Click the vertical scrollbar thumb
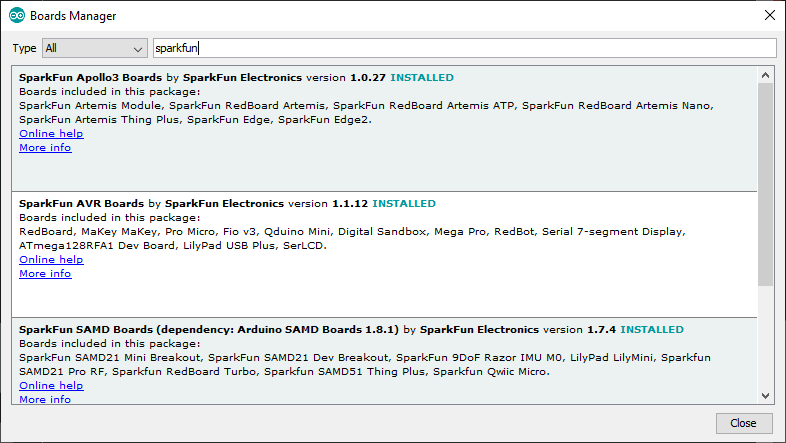786x443 pixels. coord(765,184)
